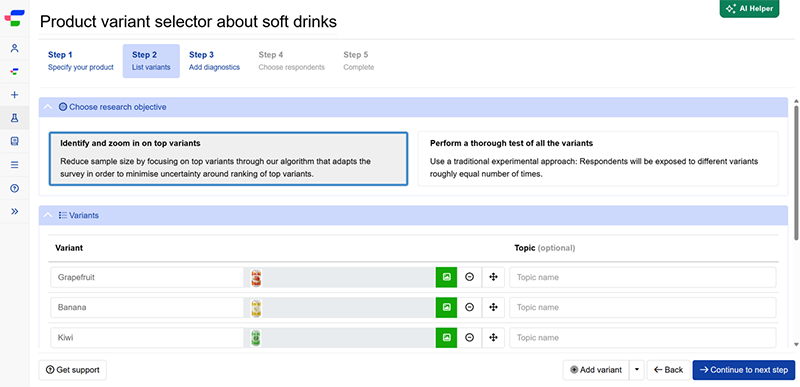Edit the Grapefruit variant name field
800x387 pixels.
147,277
